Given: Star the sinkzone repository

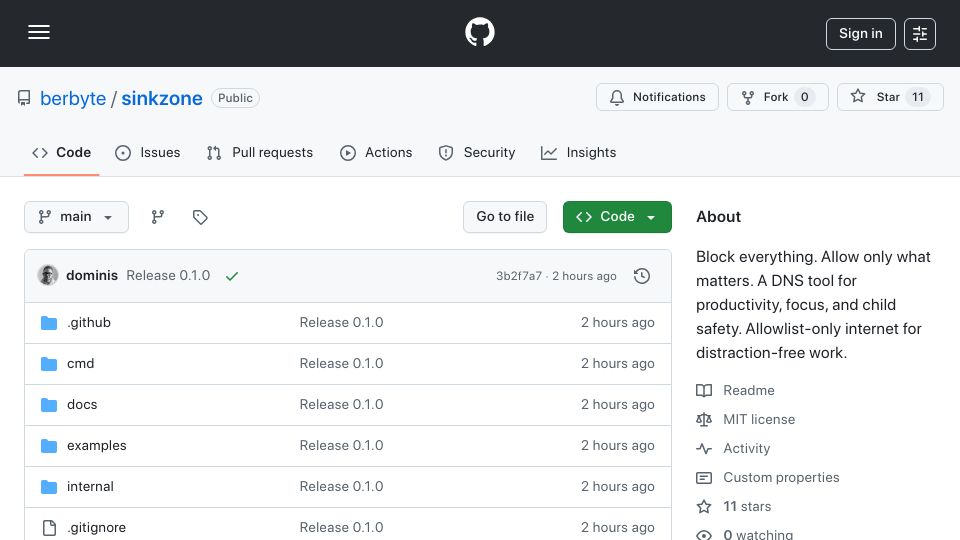Looking at the screenshot, I should pyautogui.click(x=890, y=97).
